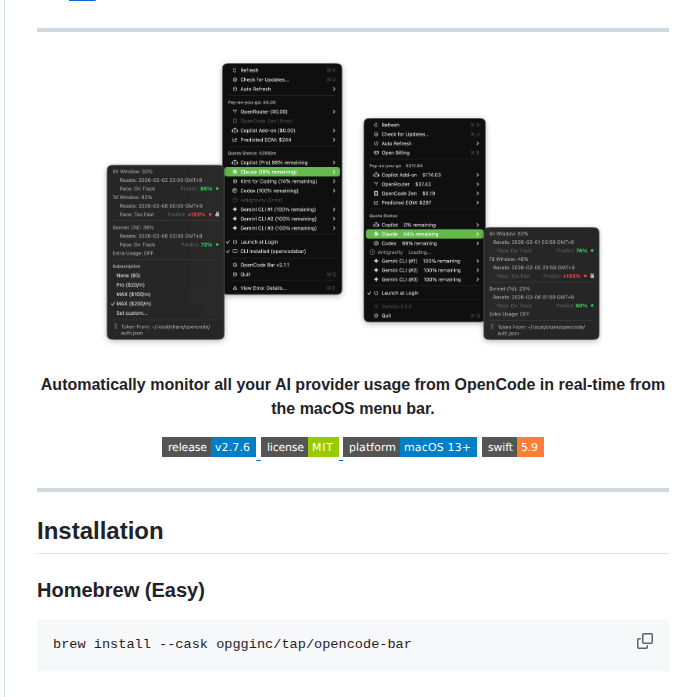Expand the 'Codex (100% remaining)' chevron
The height and width of the screenshot is (697, 687).
(334, 191)
